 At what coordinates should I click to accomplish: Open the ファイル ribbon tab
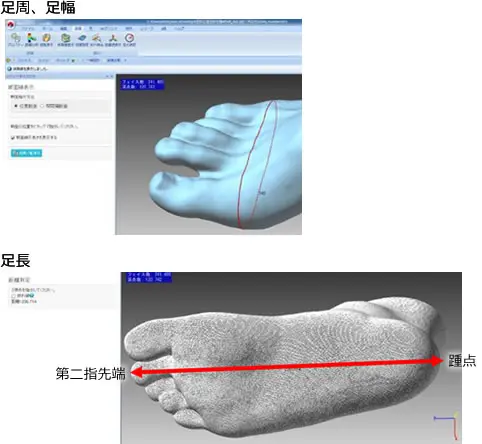point(27,29)
